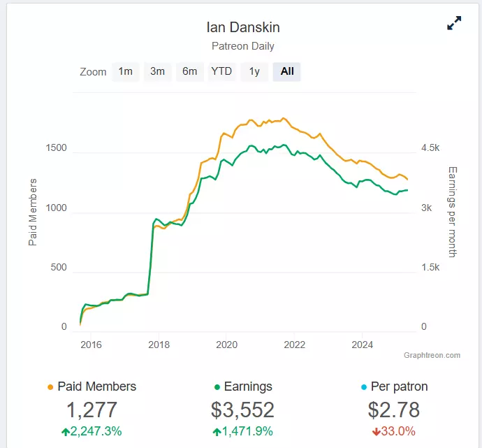Click the $2.78 per patron value

[x=394, y=410]
